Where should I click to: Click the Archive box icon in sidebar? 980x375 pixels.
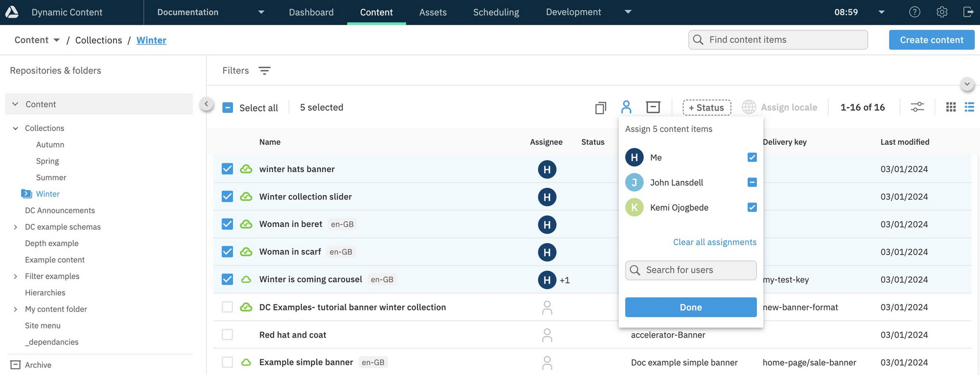[16, 365]
